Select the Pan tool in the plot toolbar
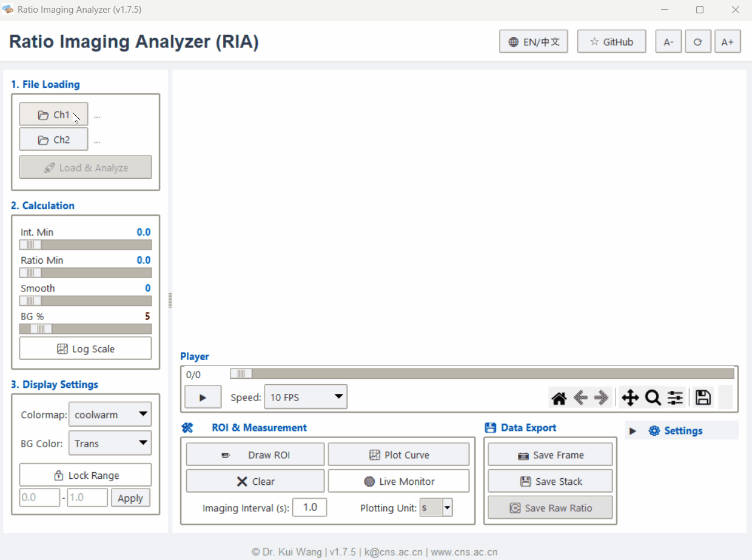The image size is (752, 560). (630, 397)
